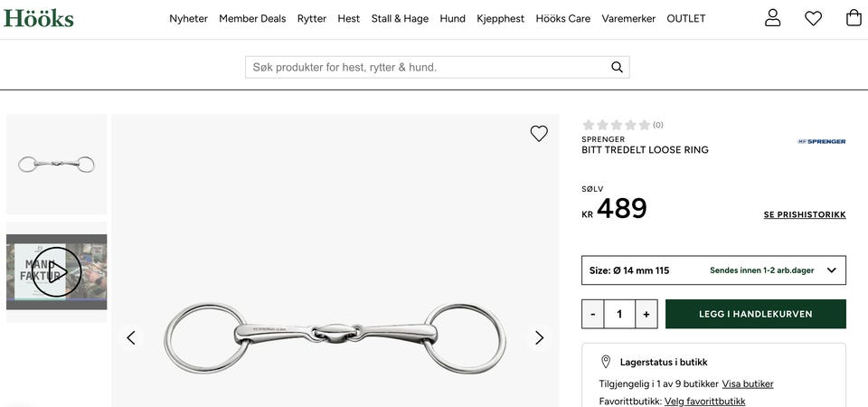Click the product search input field
Image resolution: width=868 pixels, height=407 pixels.
tap(425, 67)
